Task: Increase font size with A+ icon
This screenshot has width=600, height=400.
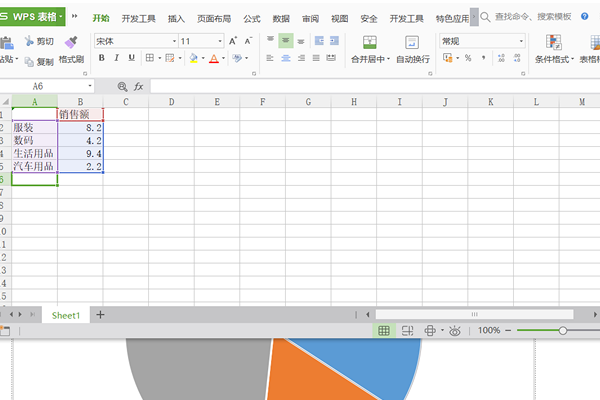Action: tap(233, 41)
